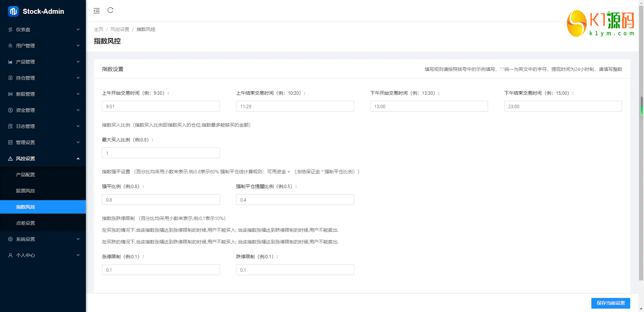Expand the 产品管理 menu chevron
The width and height of the screenshot is (644, 312).
tap(78, 62)
